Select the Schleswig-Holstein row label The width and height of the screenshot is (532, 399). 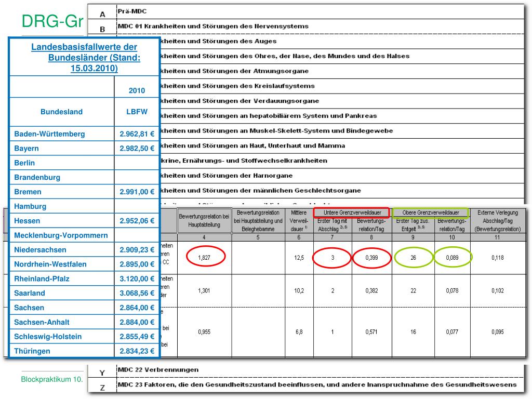[x=48, y=337]
